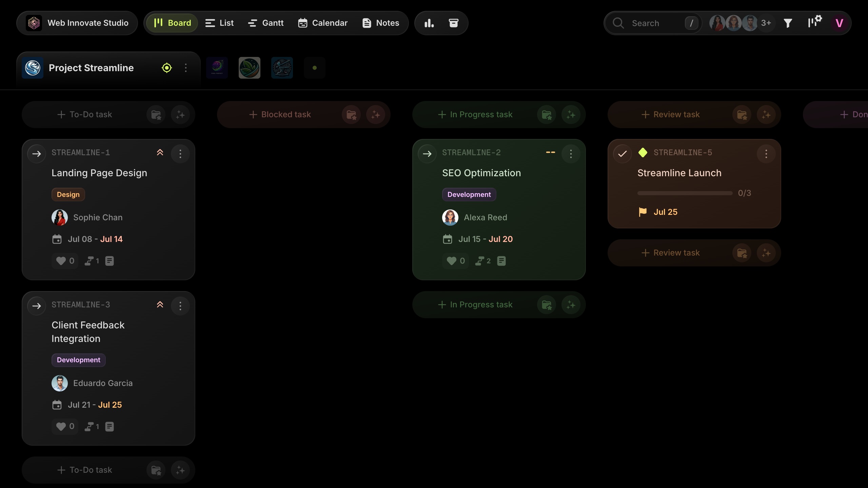Click lower Review AI sparkle icon

click(766, 253)
